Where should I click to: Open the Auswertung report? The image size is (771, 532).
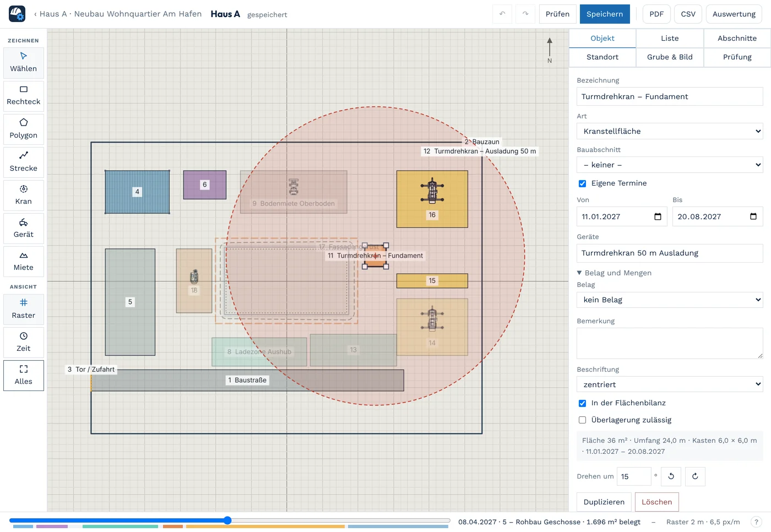click(x=734, y=14)
